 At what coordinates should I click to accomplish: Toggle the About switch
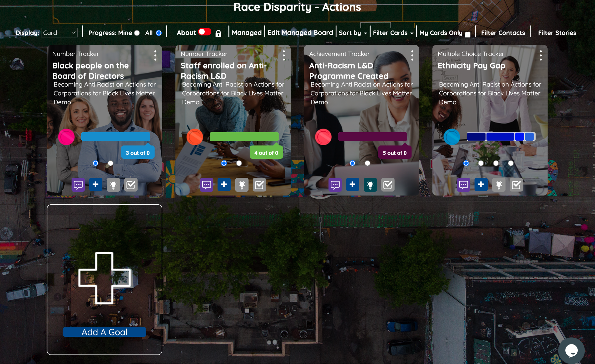pyautogui.click(x=204, y=32)
